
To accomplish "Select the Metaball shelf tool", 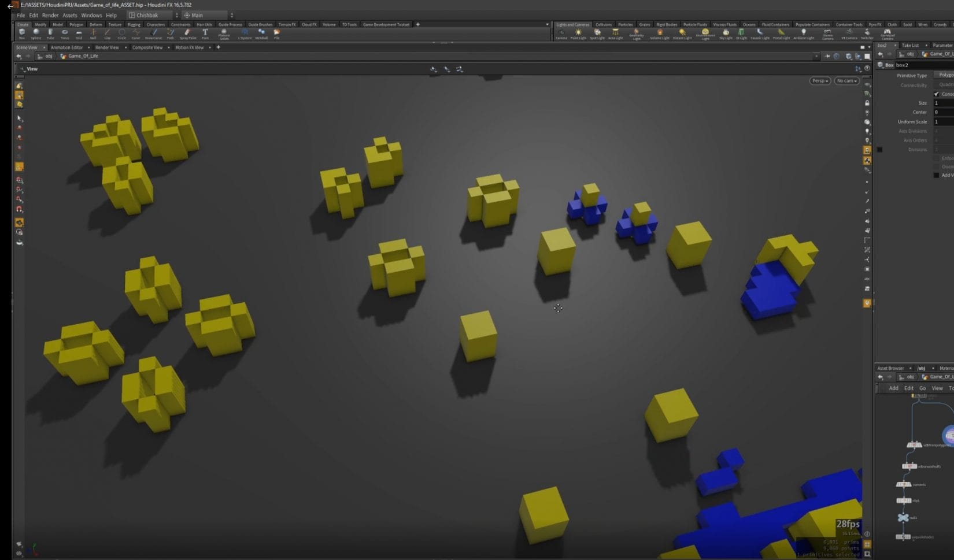I will tap(261, 32).
